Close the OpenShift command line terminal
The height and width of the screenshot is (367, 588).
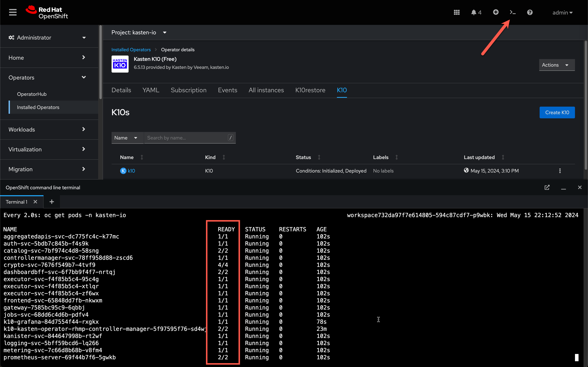580,187
